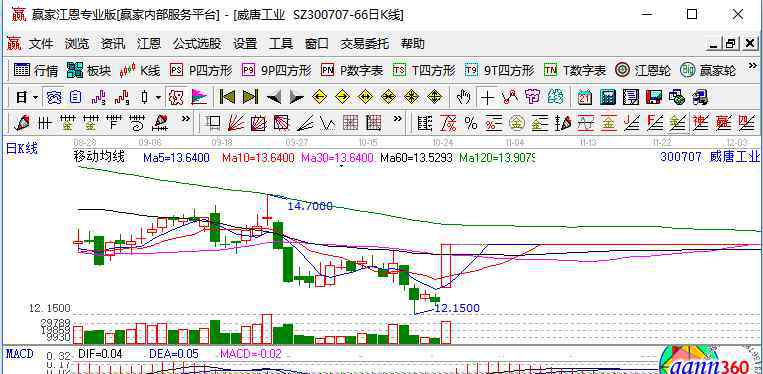The height and width of the screenshot is (374, 763).
Task: Click the clipboard document icon
Action: tap(75, 98)
